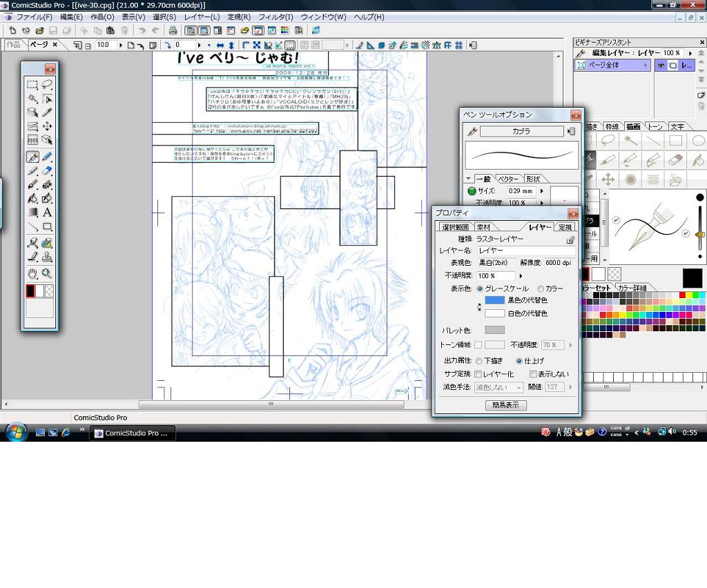This screenshot has height=588, width=707.
Task: Expand the pen size slider arrow
Action: tap(542, 191)
